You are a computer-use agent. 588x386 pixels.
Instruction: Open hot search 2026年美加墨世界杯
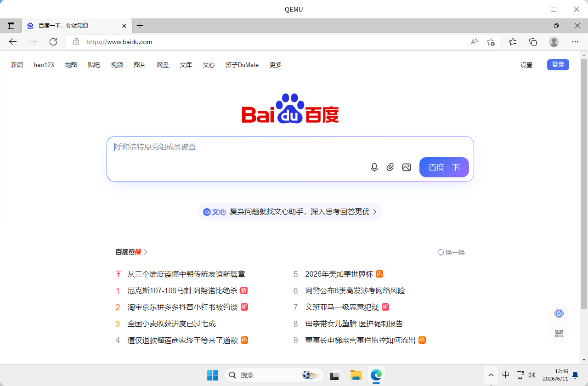click(x=339, y=274)
